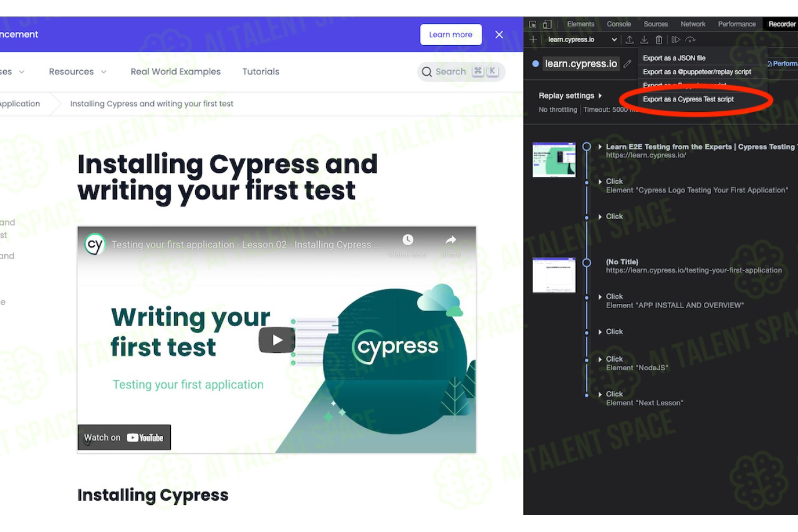Click the No throttling setting text

point(558,110)
